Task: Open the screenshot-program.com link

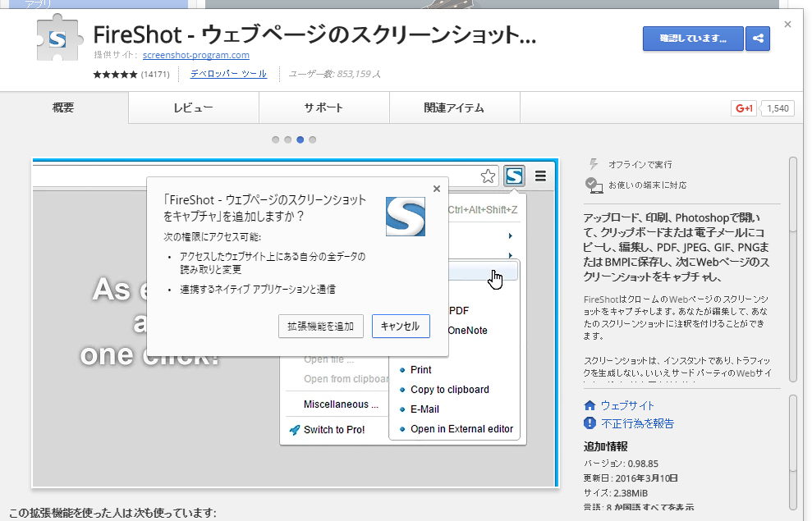Action: tap(195, 56)
